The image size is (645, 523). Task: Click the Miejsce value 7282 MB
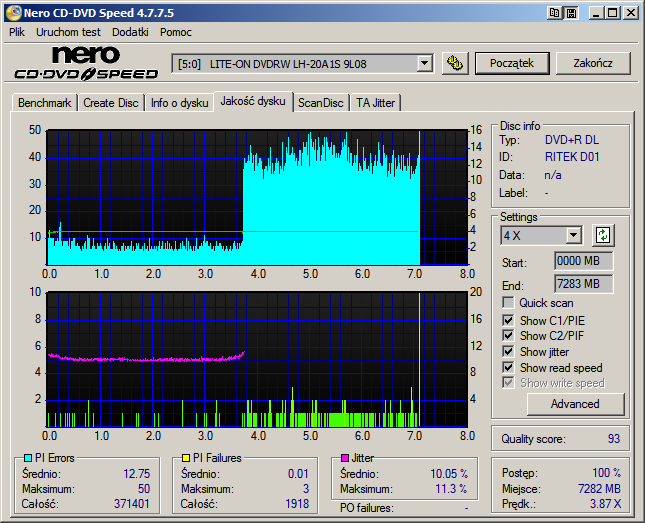pyautogui.click(x=599, y=489)
